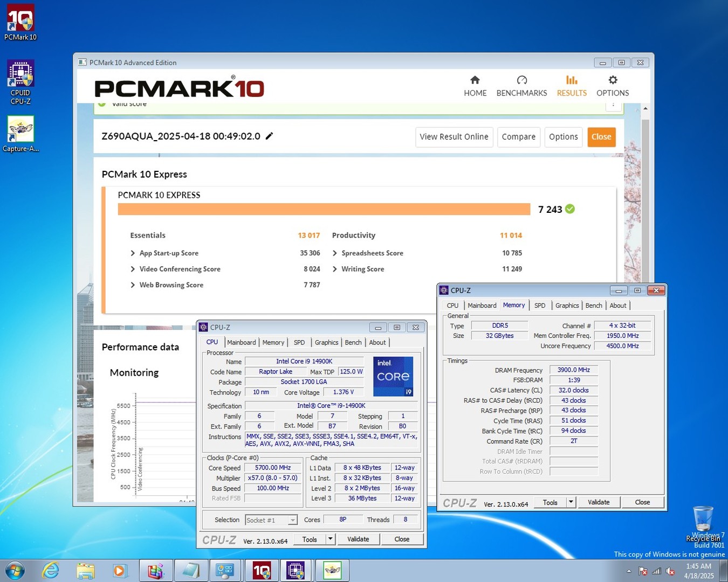Image resolution: width=728 pixels, height=582 pixels.
Task: Open Windows Media Player from taskbar
Action: tap(119, 570)
